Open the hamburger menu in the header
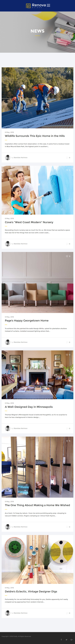 tap(48, 5)
